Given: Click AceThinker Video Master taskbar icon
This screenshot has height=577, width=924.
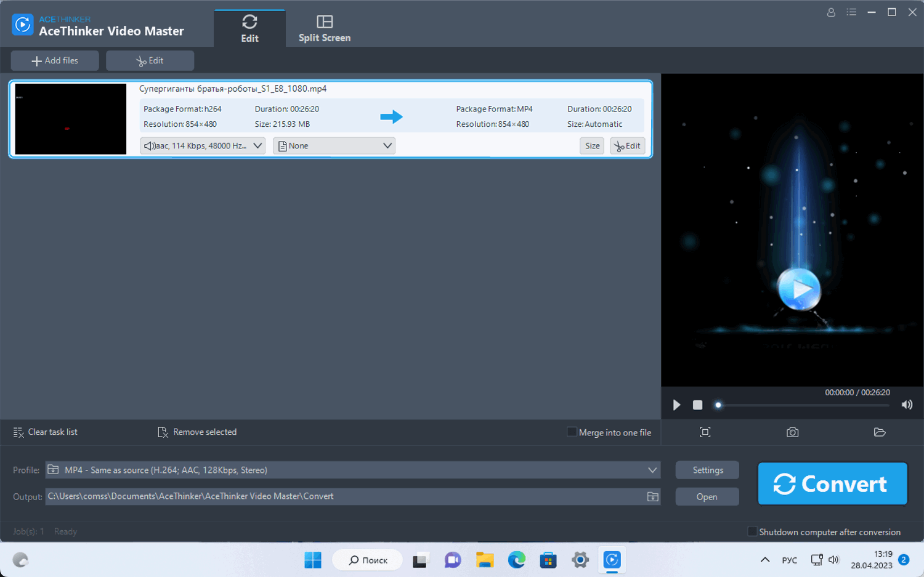Looking at the screenshot, I should (x=612, y=560).
